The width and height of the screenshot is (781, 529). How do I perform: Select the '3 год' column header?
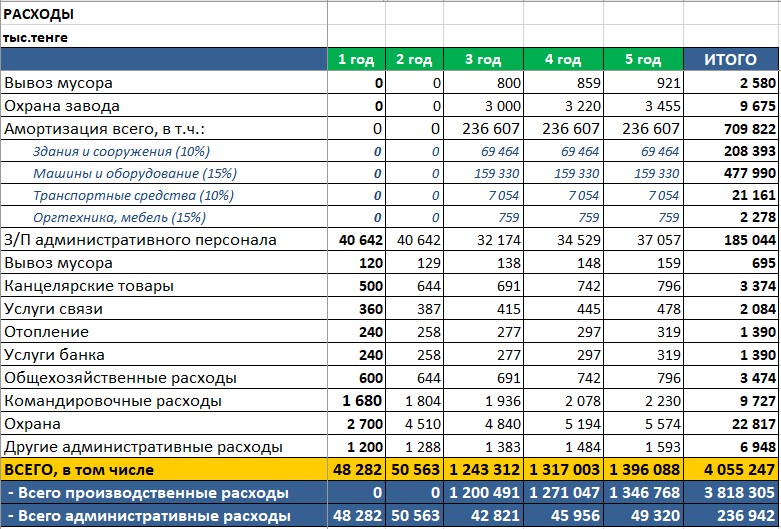tap(483, 60)
